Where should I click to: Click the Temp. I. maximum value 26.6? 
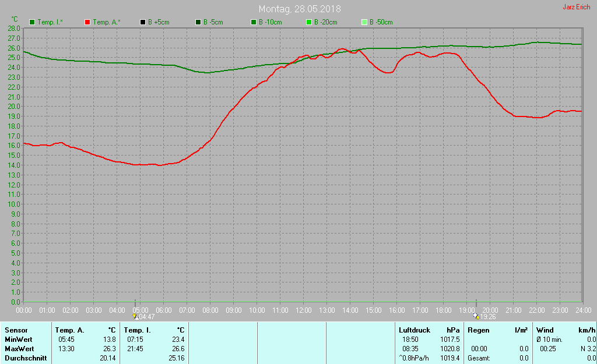[x=178, y=348]
